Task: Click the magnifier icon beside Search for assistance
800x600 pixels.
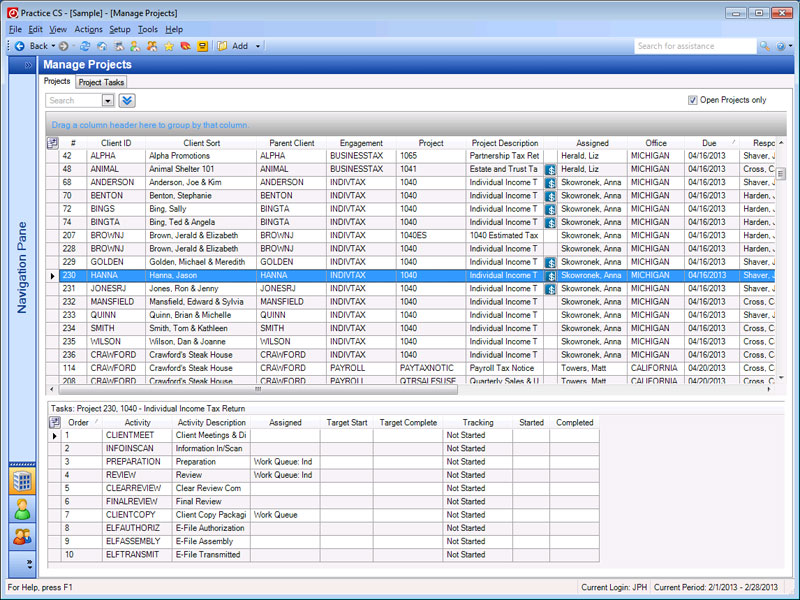Action: 766,46
